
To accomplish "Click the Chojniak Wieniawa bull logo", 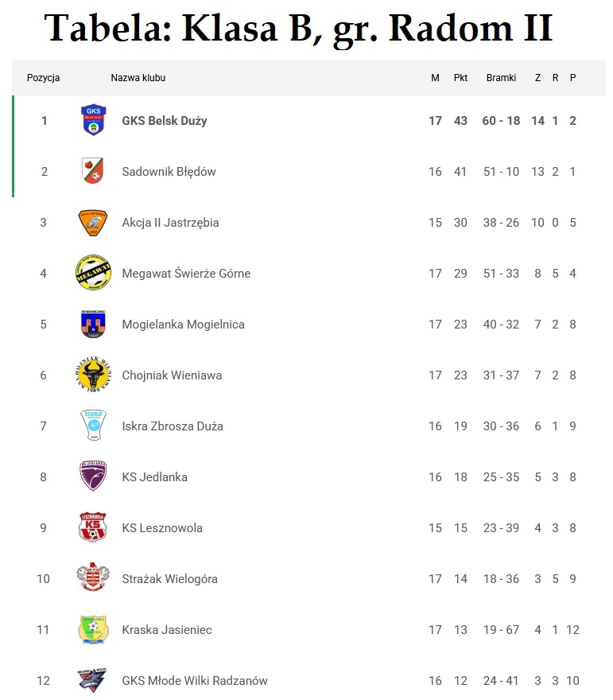I will pyautogui.click(x=93, y=375).
